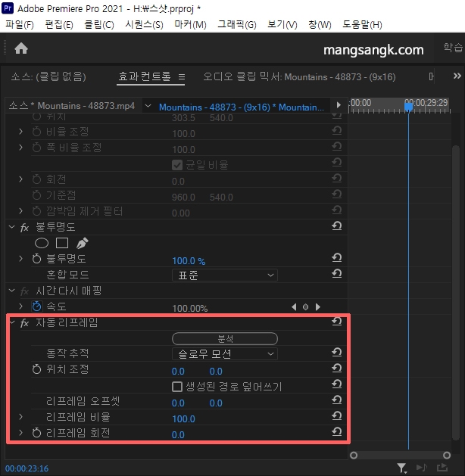Reset the 위치 조정 parameter
This screenshot has width=465, height=476.
[x=336, y=369]
